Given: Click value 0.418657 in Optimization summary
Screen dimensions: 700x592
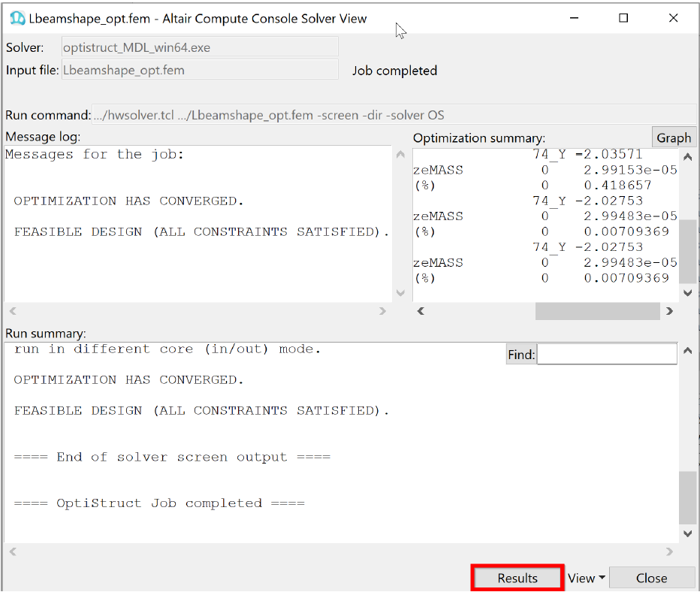Looking at the screenshot, I should coord(618,186).
